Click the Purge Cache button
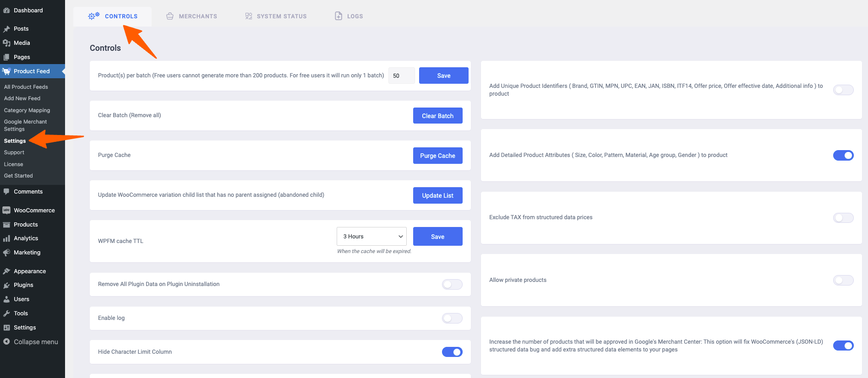868x378 pixels. tap(437, 156)
